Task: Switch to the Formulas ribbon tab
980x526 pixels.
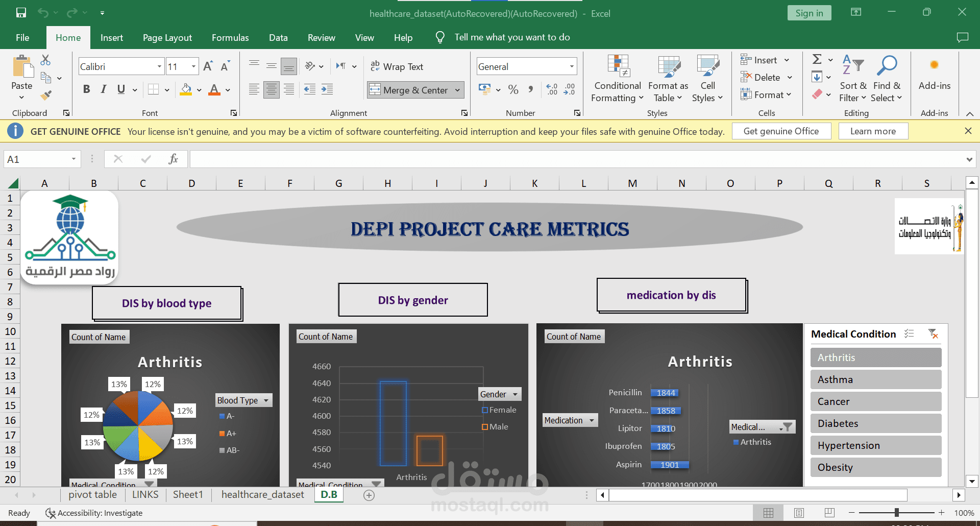Action: tap(230, 37)
